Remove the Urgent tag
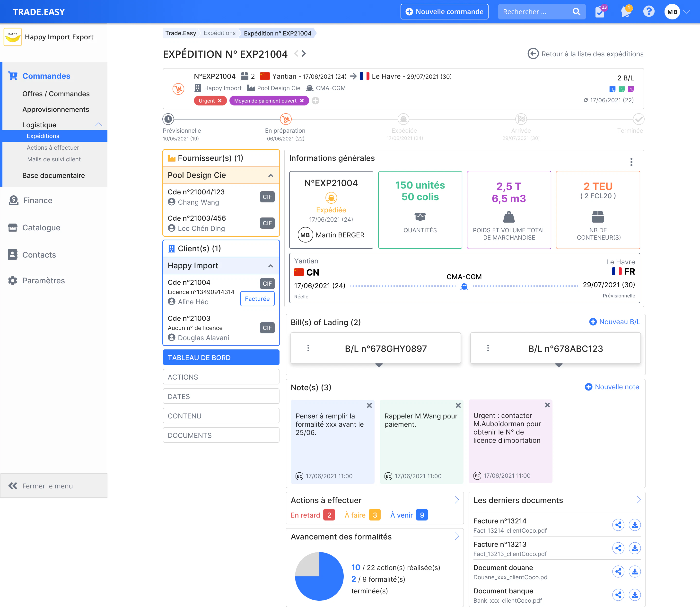The image size is (700, 607). (219, 101)
